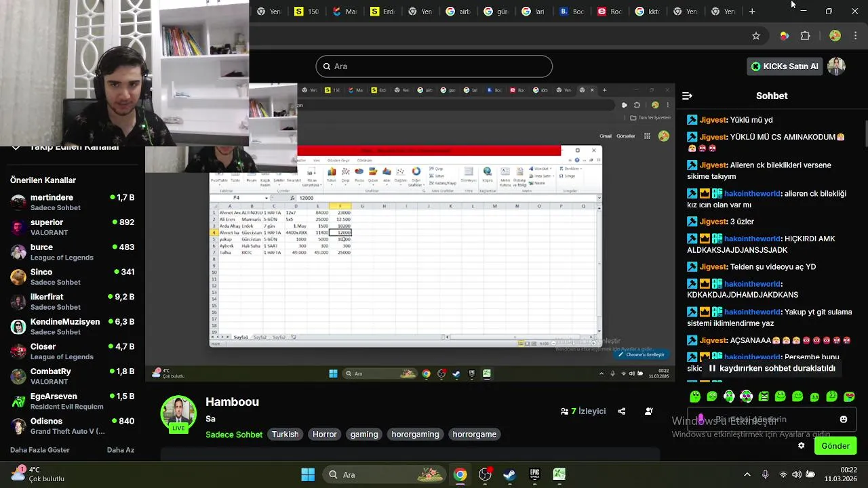Open a new browser tab
The height and width of the screenshot is (488, 868).
click(751, 12)
